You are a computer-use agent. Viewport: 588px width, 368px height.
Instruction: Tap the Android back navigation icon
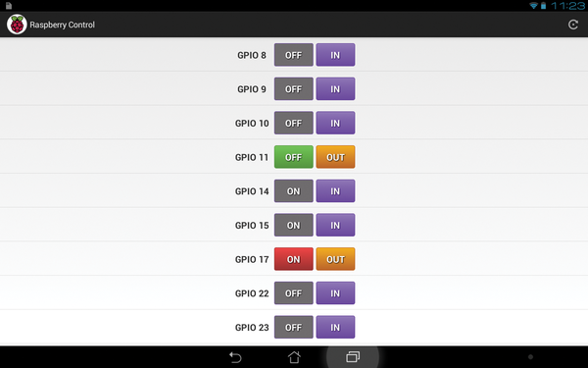point(235,357)
